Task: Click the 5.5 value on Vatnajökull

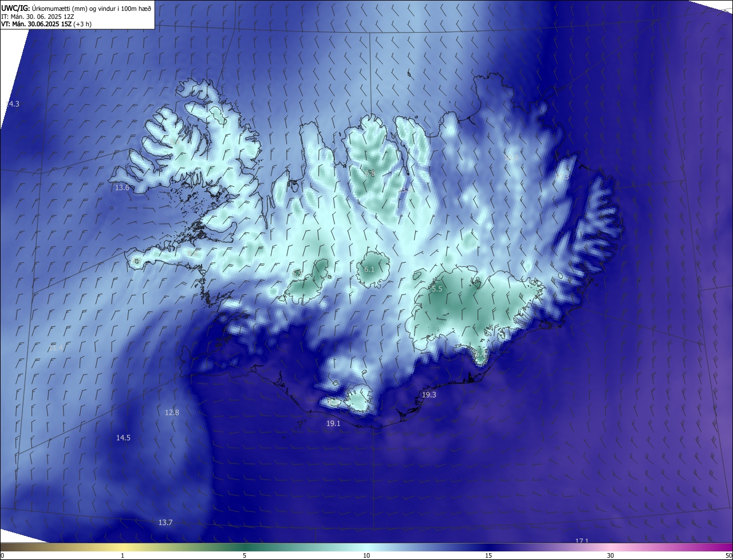Action: 437,289
